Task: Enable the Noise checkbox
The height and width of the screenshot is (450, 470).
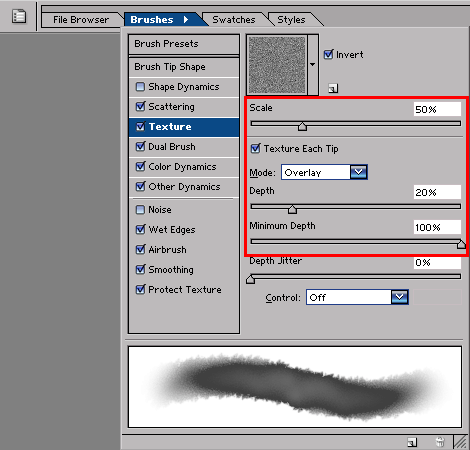Action: (x=140, y=210)
